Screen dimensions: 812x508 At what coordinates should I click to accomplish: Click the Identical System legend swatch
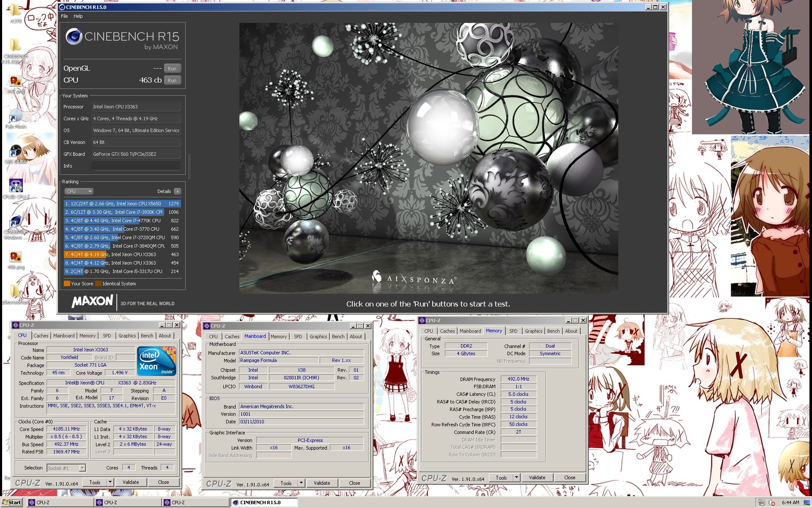tap(98, 284)
